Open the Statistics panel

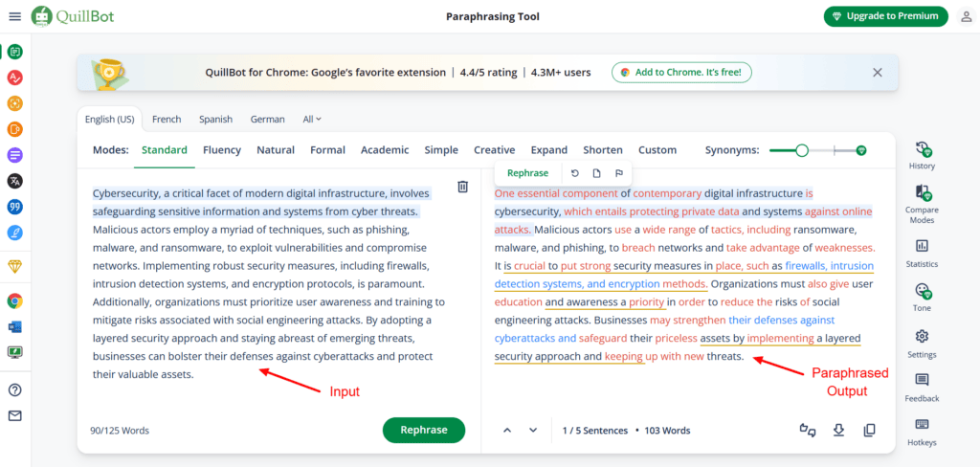[x=922, y=253]
